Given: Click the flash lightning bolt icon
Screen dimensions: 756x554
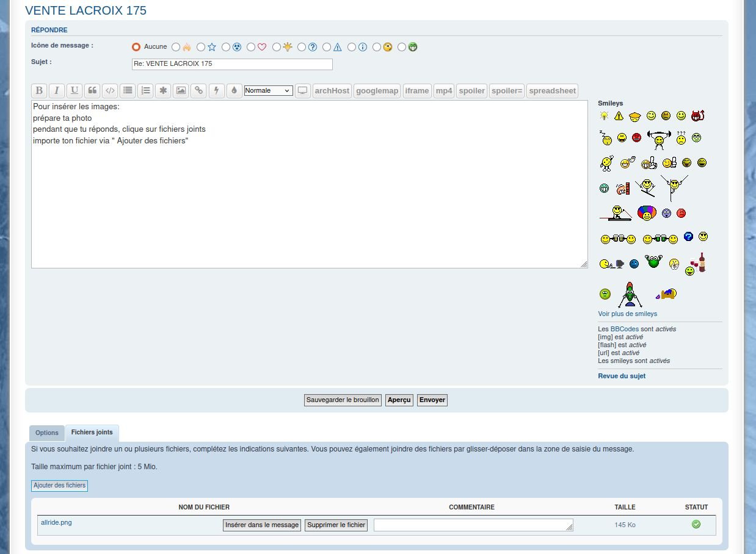Looking at the screenshot, I should tap(216, 91).
